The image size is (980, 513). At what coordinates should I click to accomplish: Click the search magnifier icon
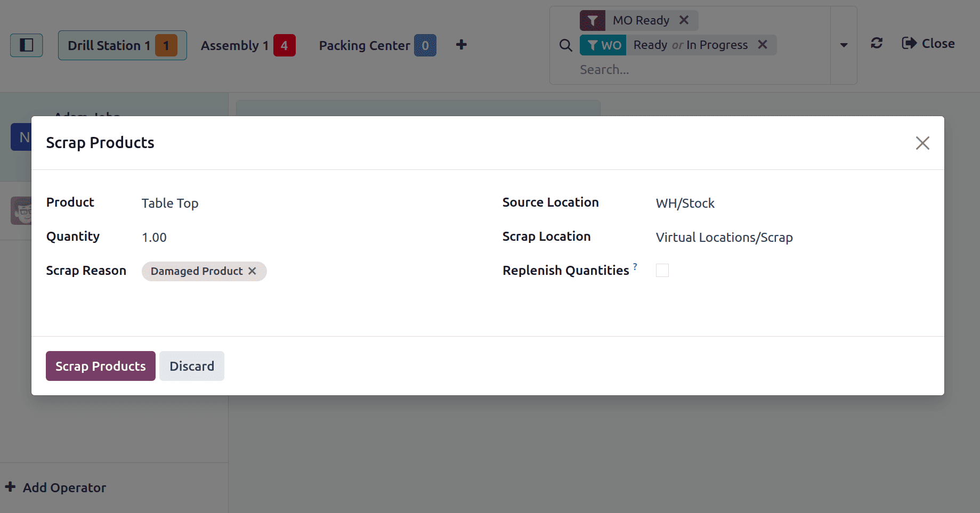point(566,45)
